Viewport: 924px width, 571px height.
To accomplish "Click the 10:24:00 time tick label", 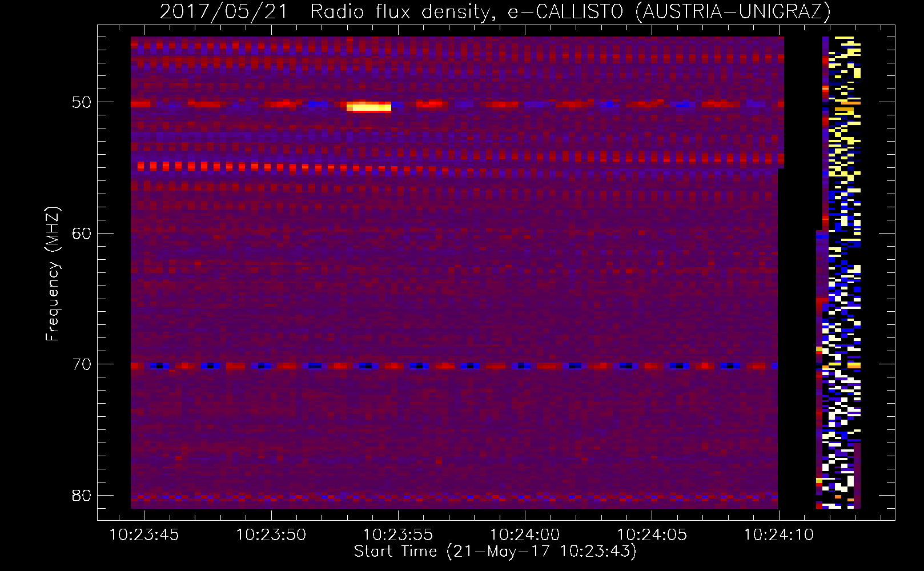I will coord(525,535).
